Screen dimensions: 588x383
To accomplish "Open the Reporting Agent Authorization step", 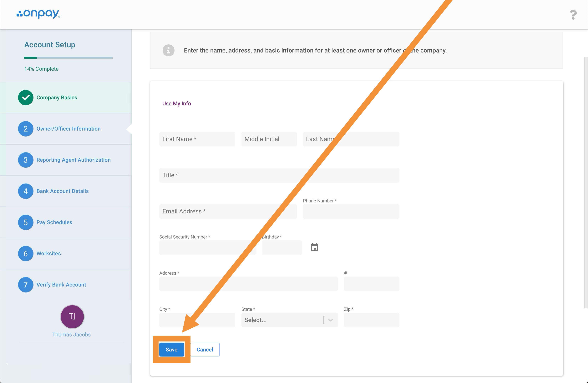I will 73,160.
